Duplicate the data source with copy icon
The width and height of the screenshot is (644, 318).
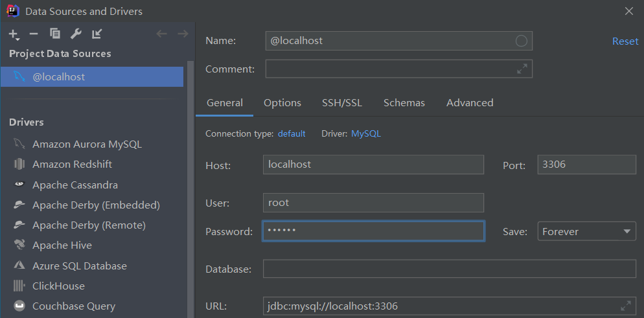coord(55,34)
